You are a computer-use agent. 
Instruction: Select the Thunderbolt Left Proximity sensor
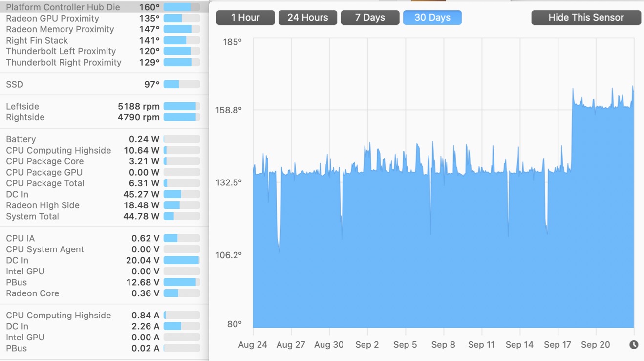(105, 51)
